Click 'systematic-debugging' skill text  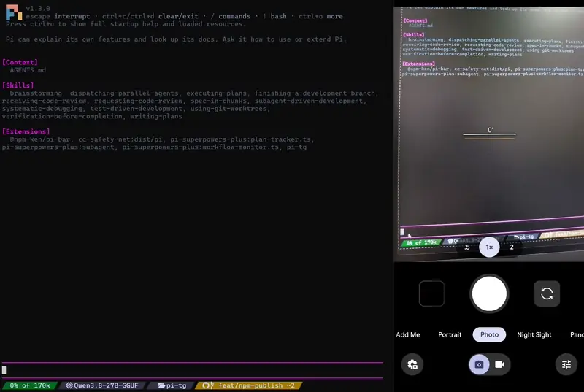(42, 109)
